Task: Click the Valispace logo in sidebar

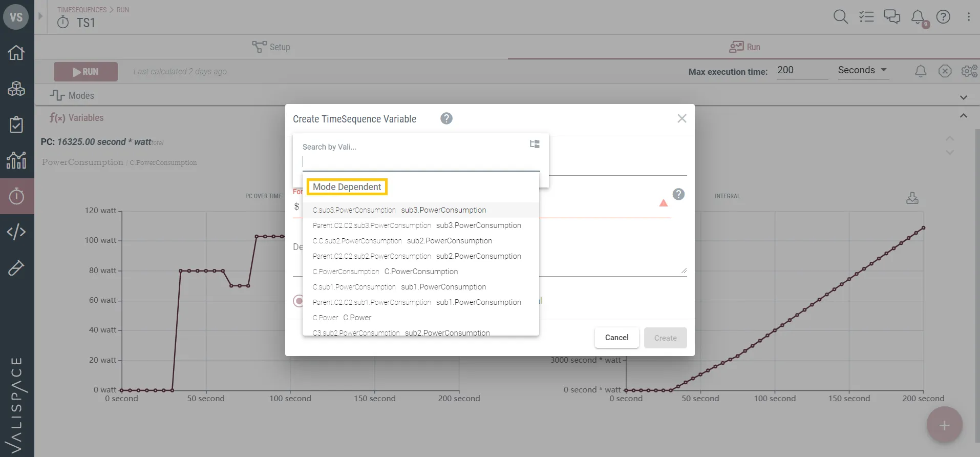Action: [x=16, y=405]
